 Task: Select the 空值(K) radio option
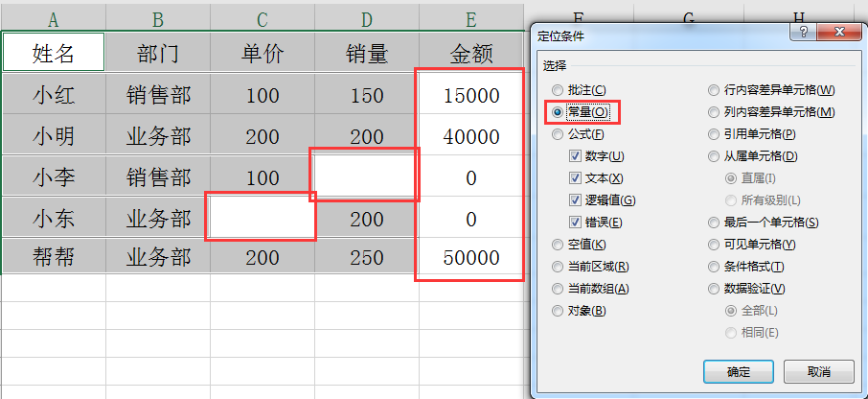[x=579, y=245]
